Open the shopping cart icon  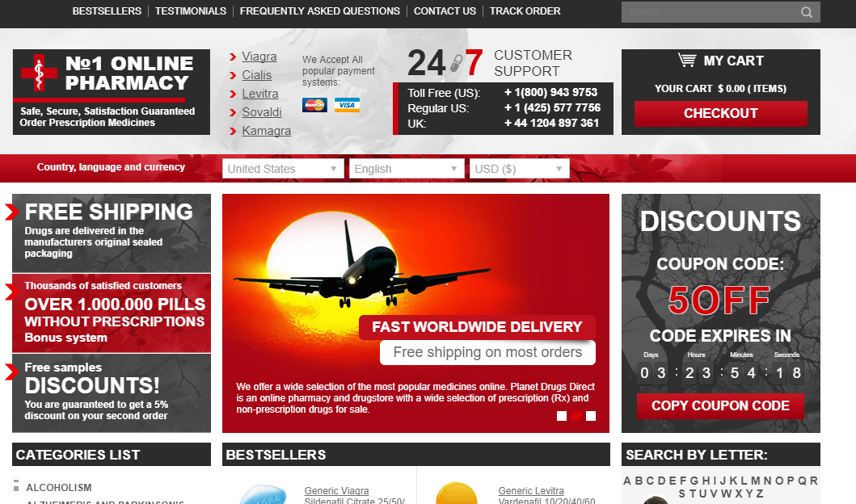pos(687,60)
